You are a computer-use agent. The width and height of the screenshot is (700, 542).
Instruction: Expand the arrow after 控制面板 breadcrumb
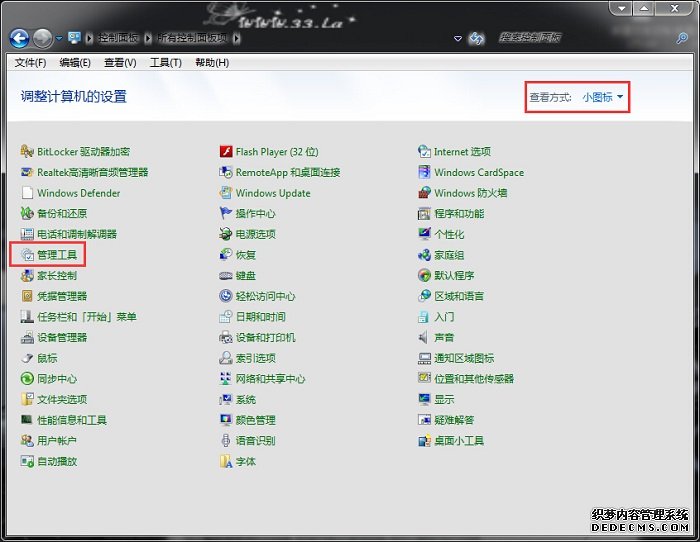[x=148, y=38]
